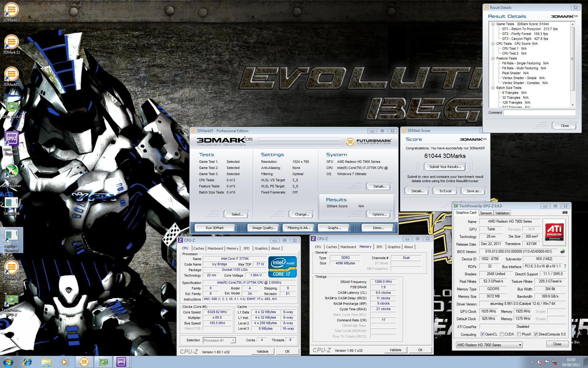Image resolution: width=588 pixels, height=368 pixels.
Task: Open Mainboard tab in CPU-Z CPU window
Action: 215,248
